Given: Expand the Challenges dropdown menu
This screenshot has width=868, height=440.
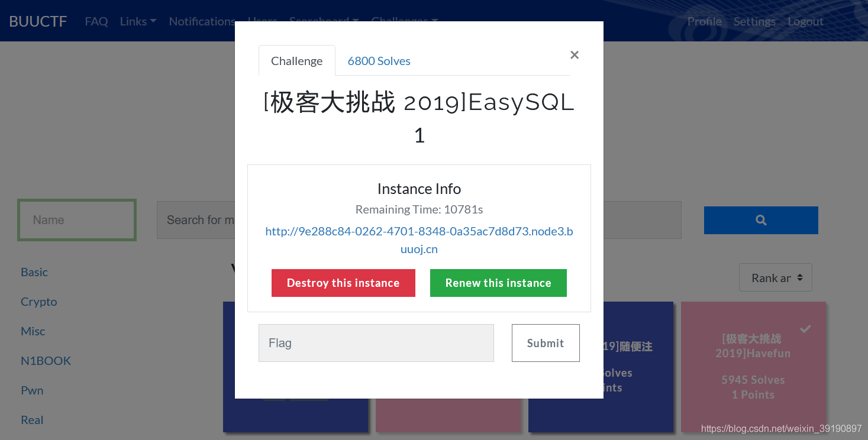Looking at the screenshot, I should 405,21.
